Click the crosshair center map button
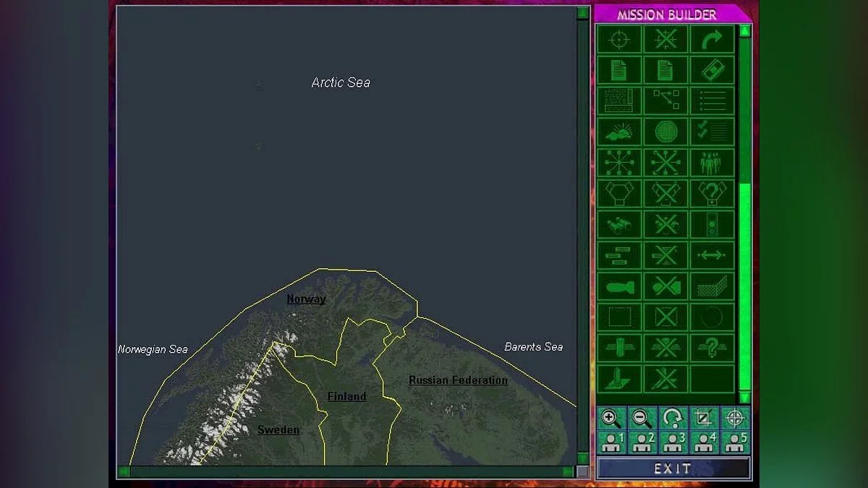Image resolution: width=868 pixels, height=488 pixels. pyautogui.click(x=736, y=418)
